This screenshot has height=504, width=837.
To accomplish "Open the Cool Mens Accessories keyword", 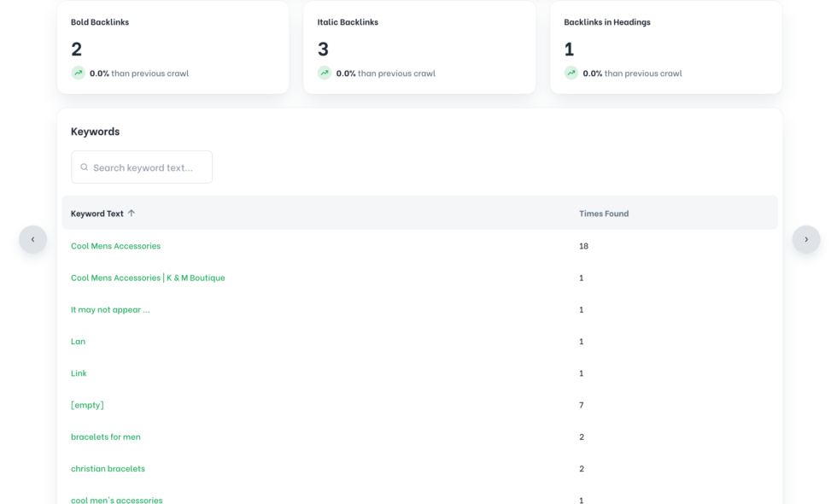I will pos(116,246).
